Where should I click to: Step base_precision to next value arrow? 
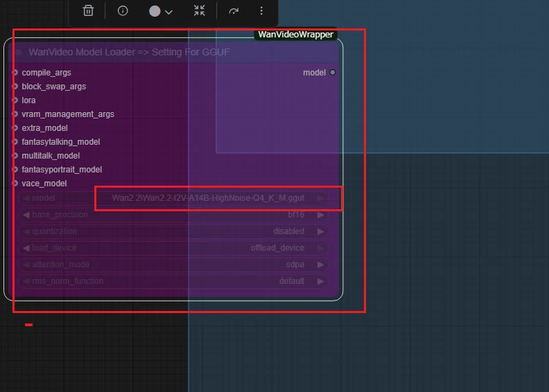pos(320,215)
